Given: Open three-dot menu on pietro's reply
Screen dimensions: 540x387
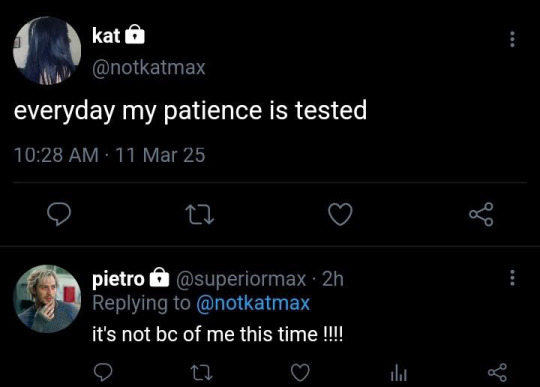Looking at the screenshot, I should click(x=512, y=278).
